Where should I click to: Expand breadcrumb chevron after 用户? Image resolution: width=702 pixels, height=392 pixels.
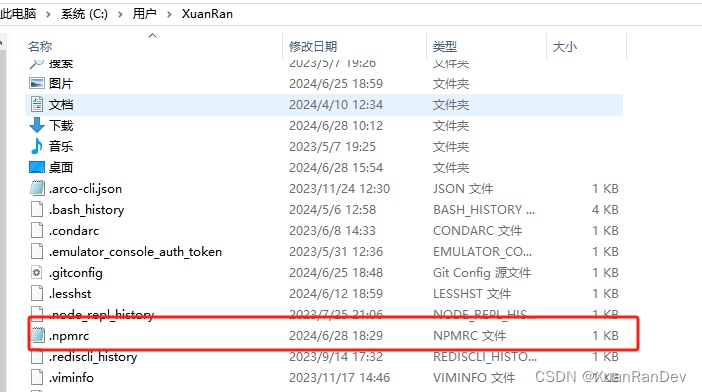click(x=169, y=14)
